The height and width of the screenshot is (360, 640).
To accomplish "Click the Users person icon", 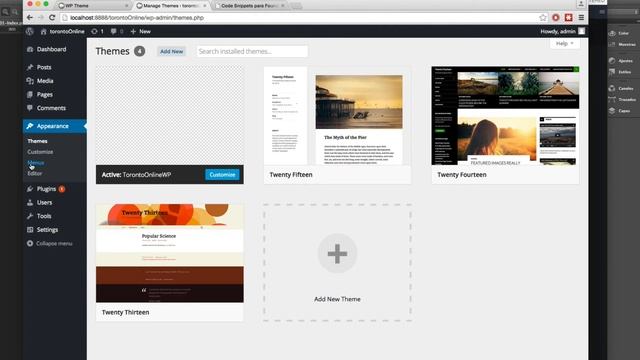I will 30,202.
